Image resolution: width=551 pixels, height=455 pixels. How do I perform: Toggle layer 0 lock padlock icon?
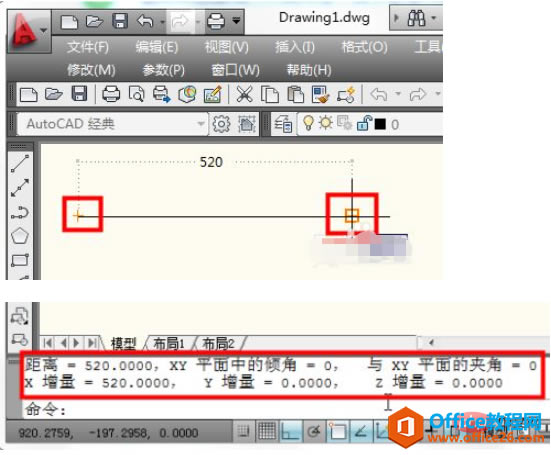tap(364, 123)
